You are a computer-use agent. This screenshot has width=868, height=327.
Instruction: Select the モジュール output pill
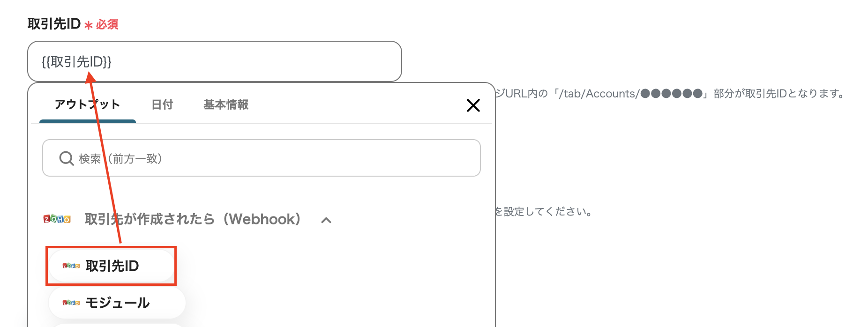(117, 303)
